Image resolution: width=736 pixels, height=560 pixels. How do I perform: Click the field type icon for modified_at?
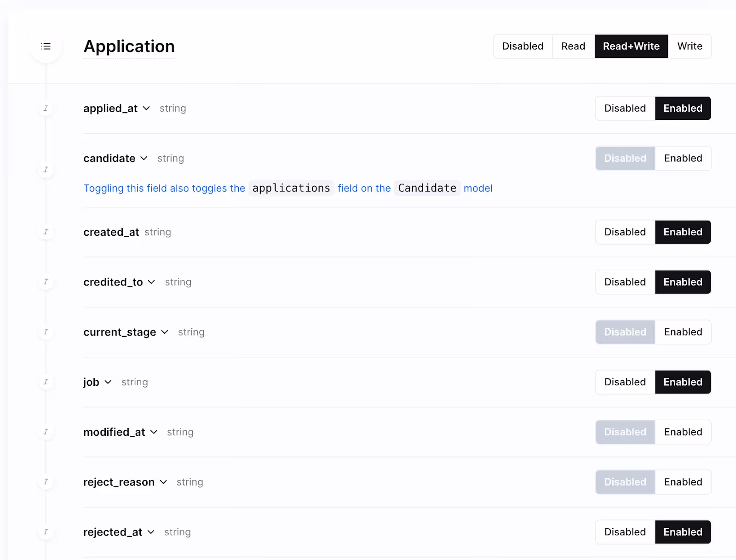click(46, 432)
